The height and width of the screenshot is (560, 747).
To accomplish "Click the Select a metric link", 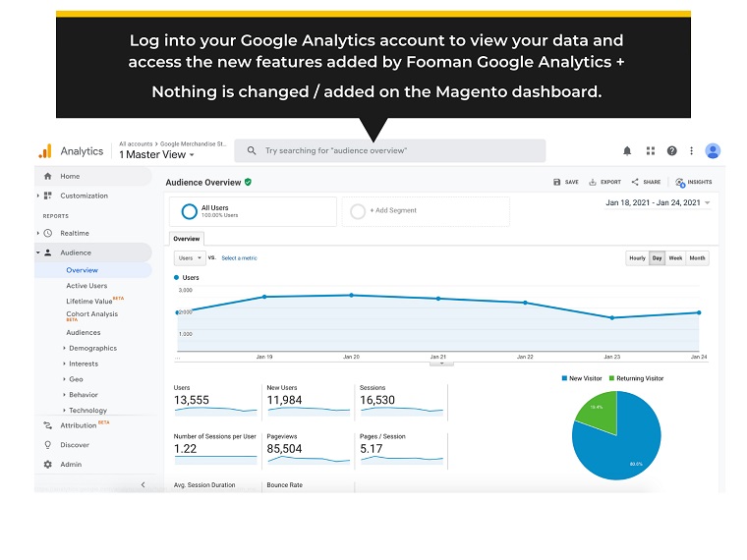I will [x=239, y=258].
